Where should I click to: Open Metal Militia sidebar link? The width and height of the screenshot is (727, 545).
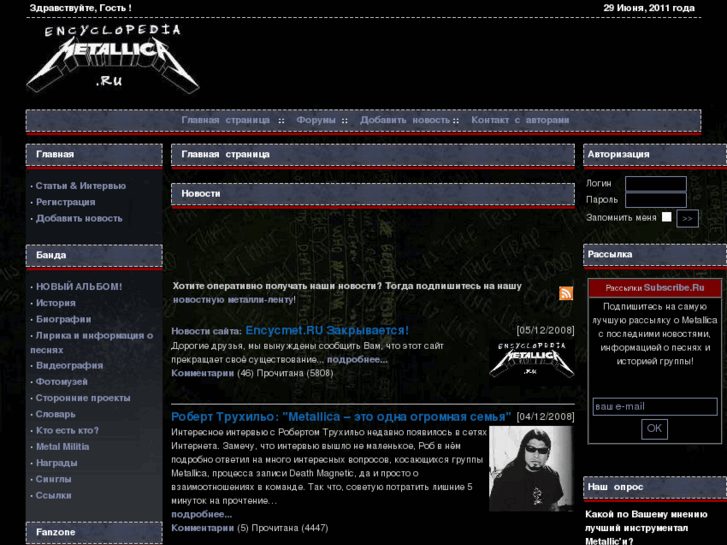pyautogui.click(x=63, y=447)
